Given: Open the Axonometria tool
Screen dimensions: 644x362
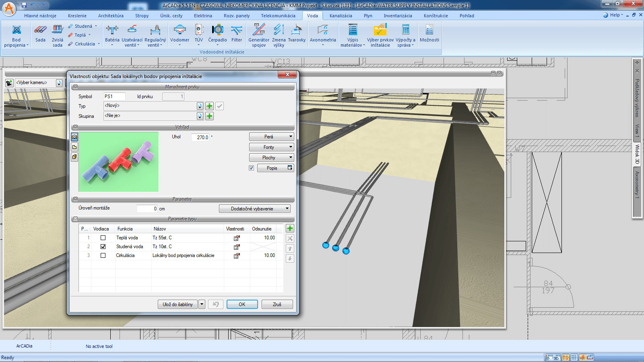Looking at the screenshot, I should [323, 30].
